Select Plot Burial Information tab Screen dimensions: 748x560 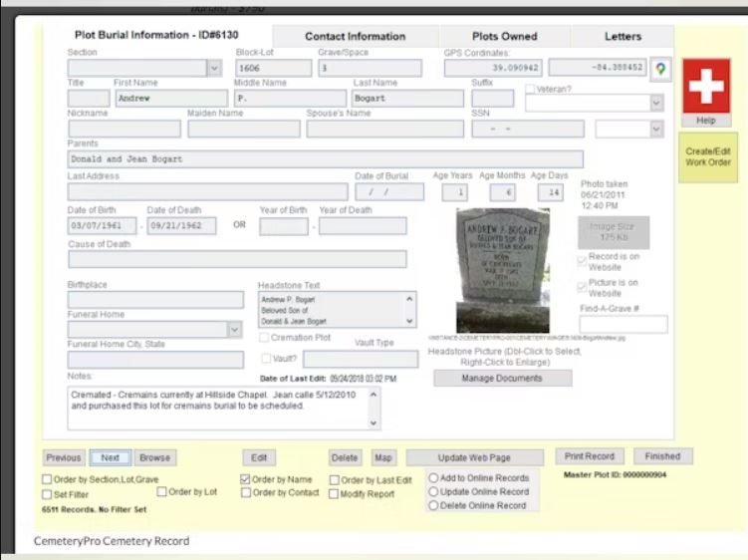[x=156, y=35]
